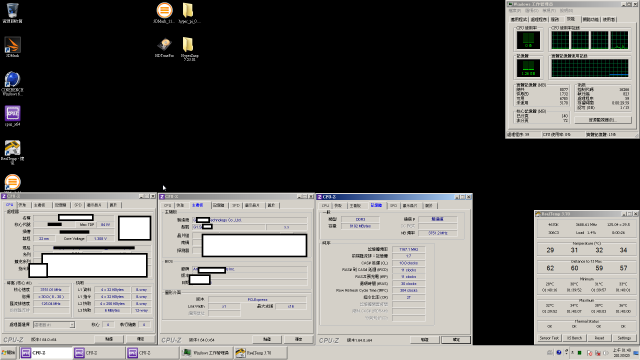The height and width of the screenshot is (360, 640).
Task: Click the Start button on the taskbar
Action: click(9, 353)
